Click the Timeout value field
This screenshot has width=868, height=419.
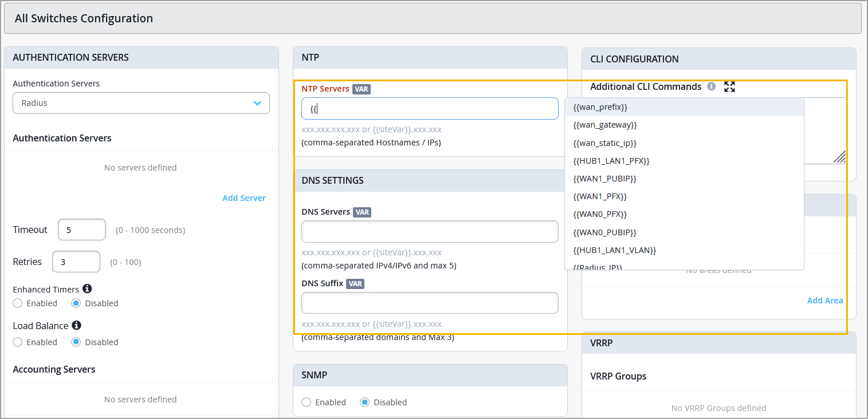tap(82, 230)
